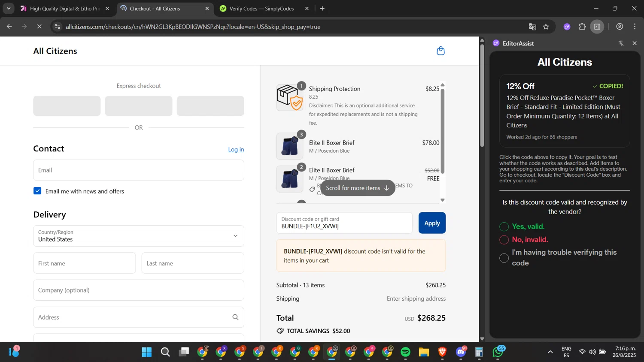Open the Wi-Fi network tray icon

point(582,352)
